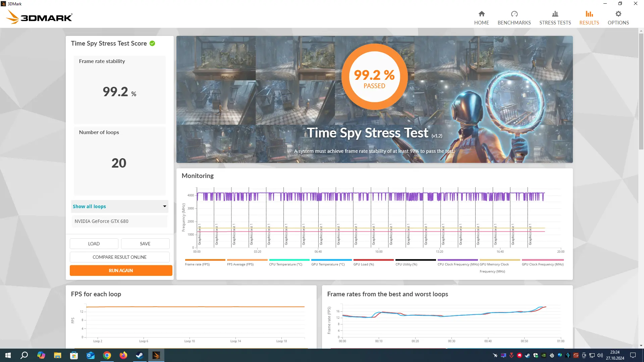644x362 pixels.
Task: Click the orange RUN AGAIN button
Action: 121,270
